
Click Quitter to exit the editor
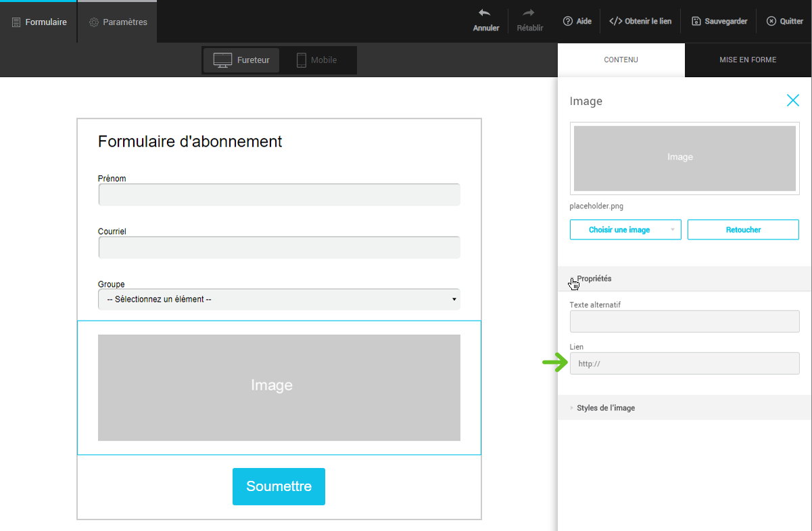pos(784,21)
